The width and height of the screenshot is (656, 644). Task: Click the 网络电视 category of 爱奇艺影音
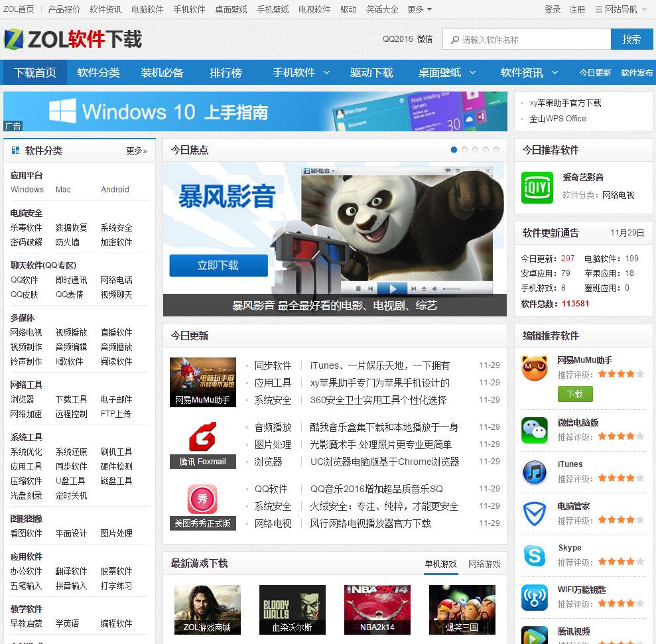click(x=618, y=195)
